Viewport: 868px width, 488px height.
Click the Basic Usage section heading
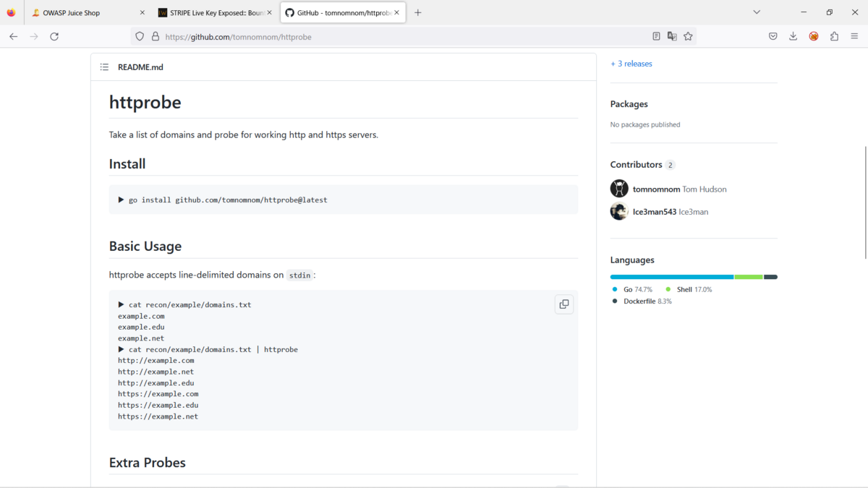pyautogui.click(x=145, y=247)
